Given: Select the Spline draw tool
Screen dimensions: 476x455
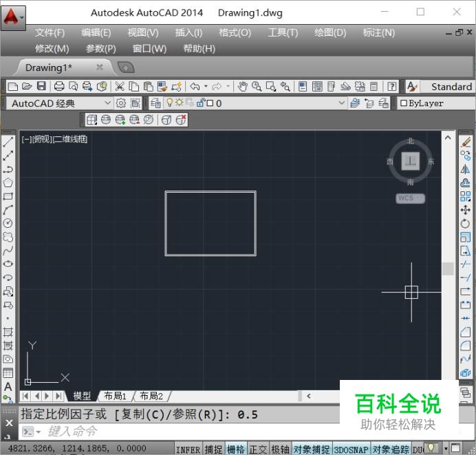Looking at the screenshot, I should click(8, 251).
